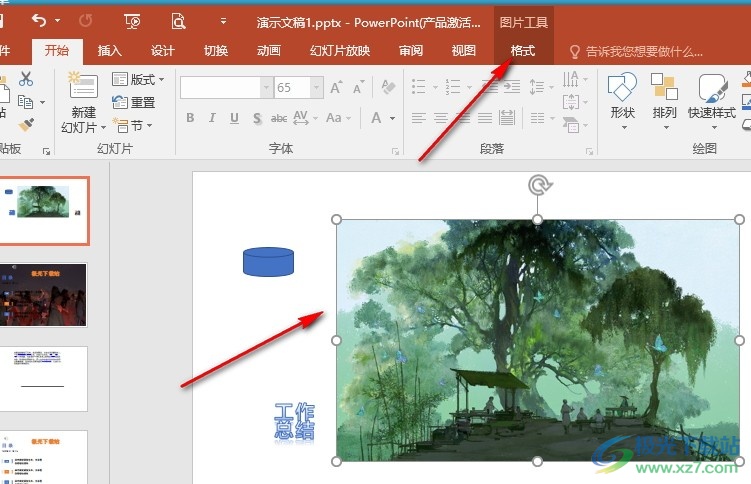Click Distributed alignment icon
The image size is (751, 484).
[507, 118]
